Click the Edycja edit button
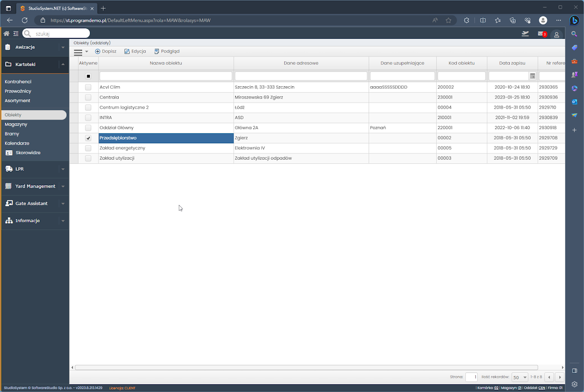The width and height of the screenshot is (584, 392). point(135,52)
